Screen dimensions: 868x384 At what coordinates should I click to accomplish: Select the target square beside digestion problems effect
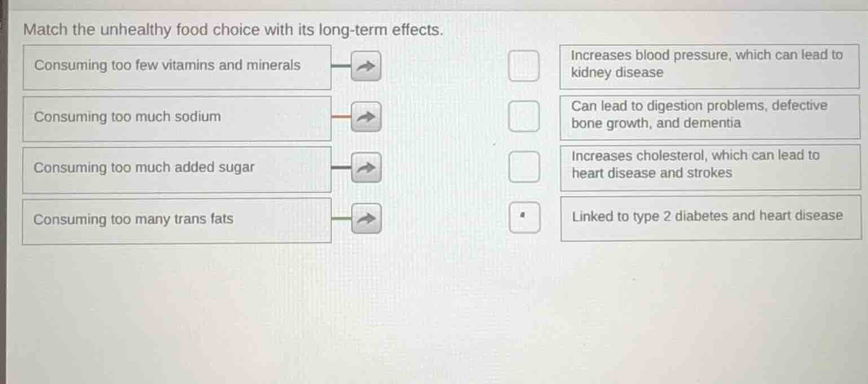[x=523, y=116]
